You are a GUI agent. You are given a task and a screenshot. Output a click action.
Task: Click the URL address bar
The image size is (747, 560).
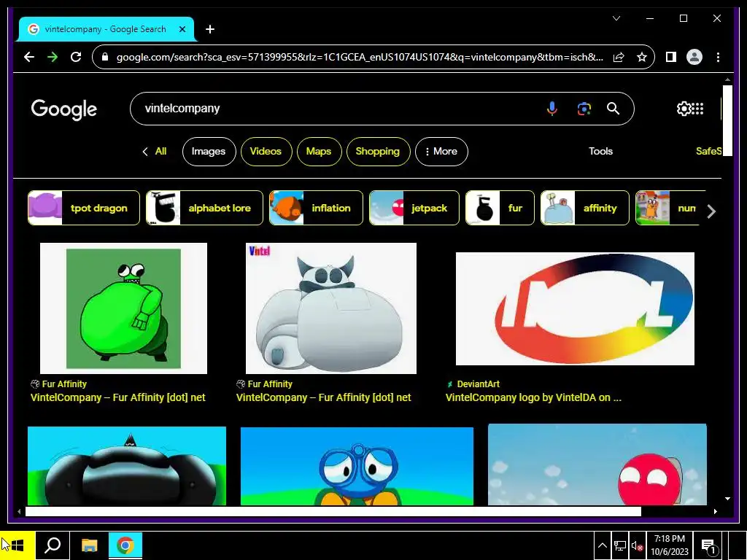(360, 57)
